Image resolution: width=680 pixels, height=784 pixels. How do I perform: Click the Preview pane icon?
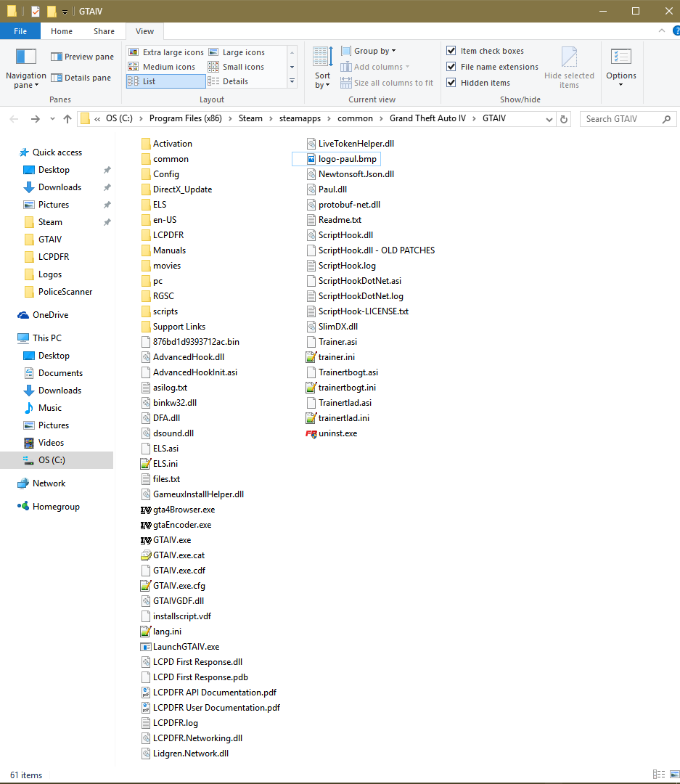(57, 57)
